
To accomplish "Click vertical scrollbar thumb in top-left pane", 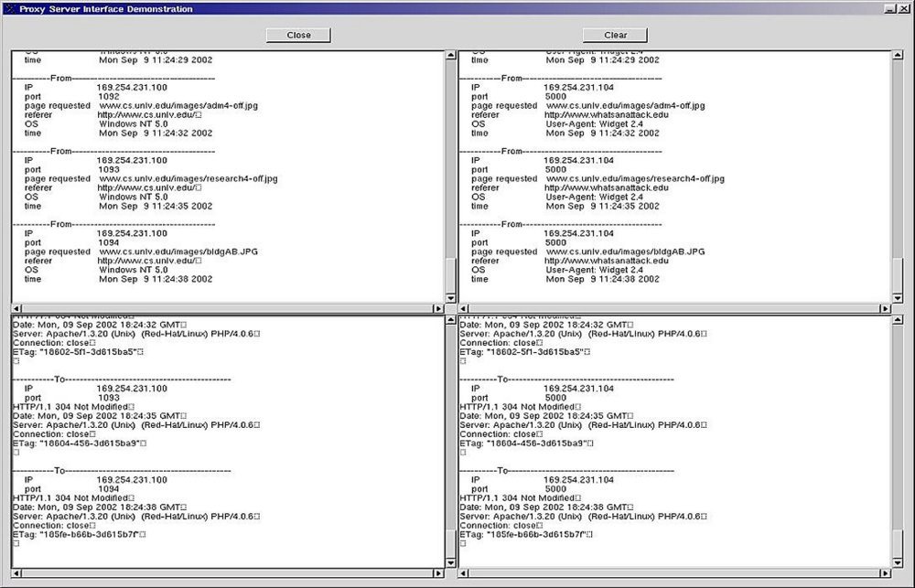I will click(x=449, y=274).
